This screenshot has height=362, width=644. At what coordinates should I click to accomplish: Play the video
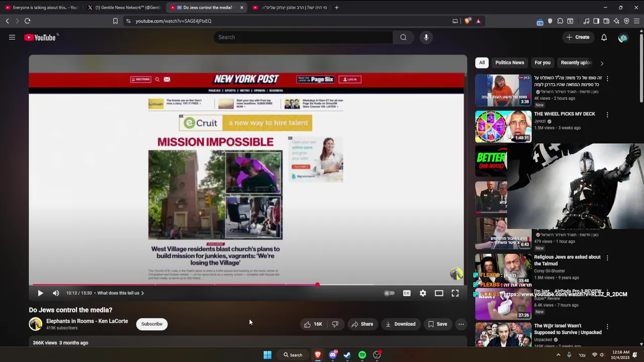[x=40, y=293]
